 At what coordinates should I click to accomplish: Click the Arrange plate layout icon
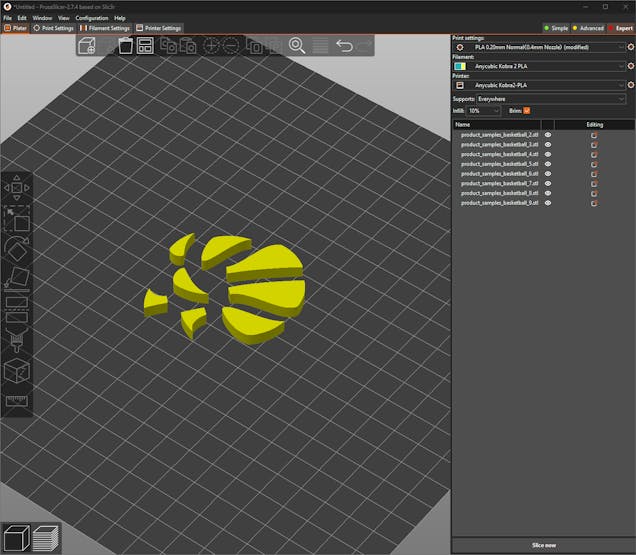(145, 45)
